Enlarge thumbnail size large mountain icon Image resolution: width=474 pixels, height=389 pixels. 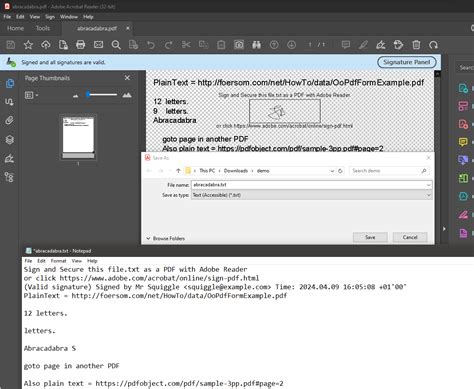pos(127,95)
